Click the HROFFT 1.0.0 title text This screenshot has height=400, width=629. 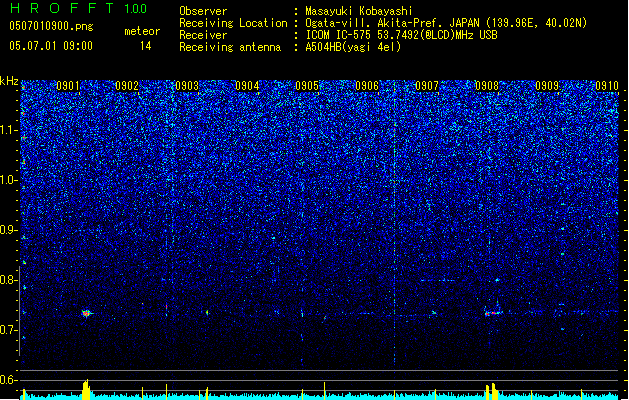click(x=78, y=8)
